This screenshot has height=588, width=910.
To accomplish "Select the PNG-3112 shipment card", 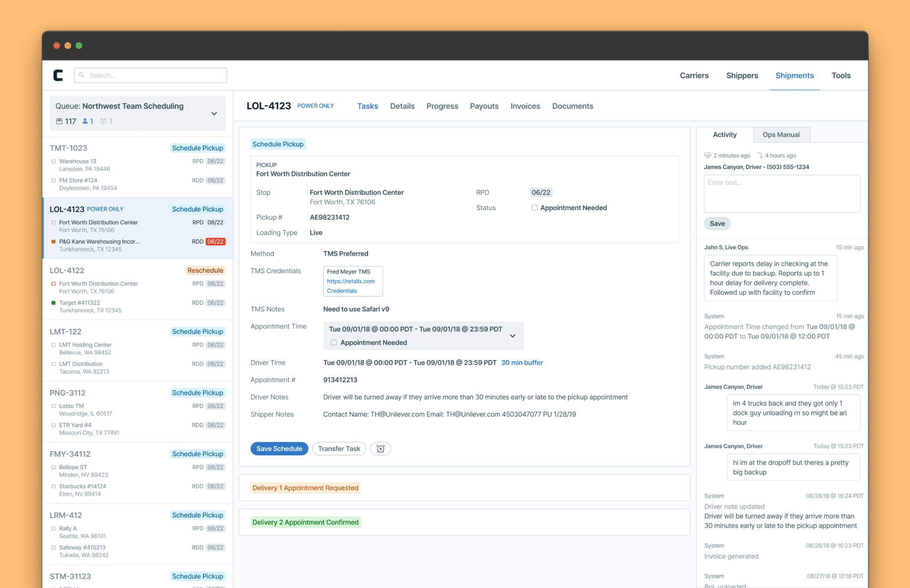I will pos(137,412).
